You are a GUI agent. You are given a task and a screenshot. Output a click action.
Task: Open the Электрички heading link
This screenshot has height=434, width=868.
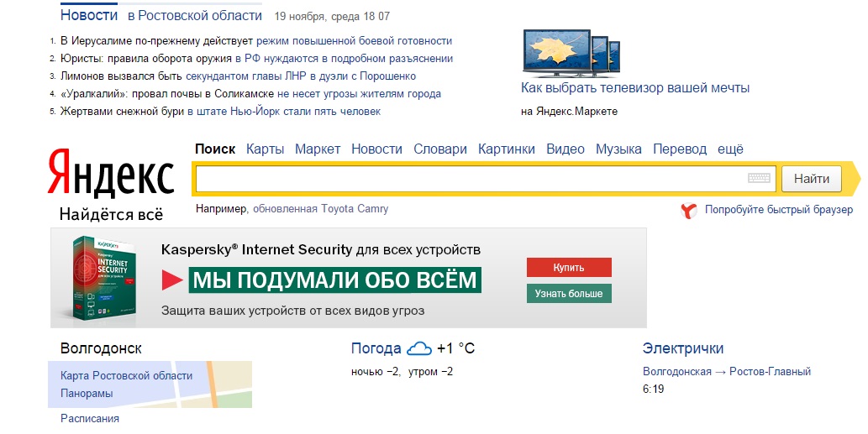click(682, 348)
